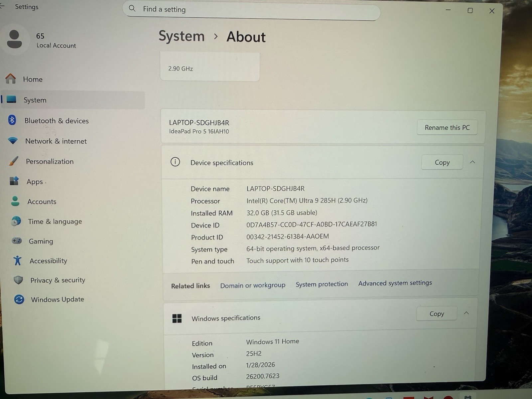Click the 1/28/2026 installed on date
This screenshot has height=399, width=532.
pos(260,365)
